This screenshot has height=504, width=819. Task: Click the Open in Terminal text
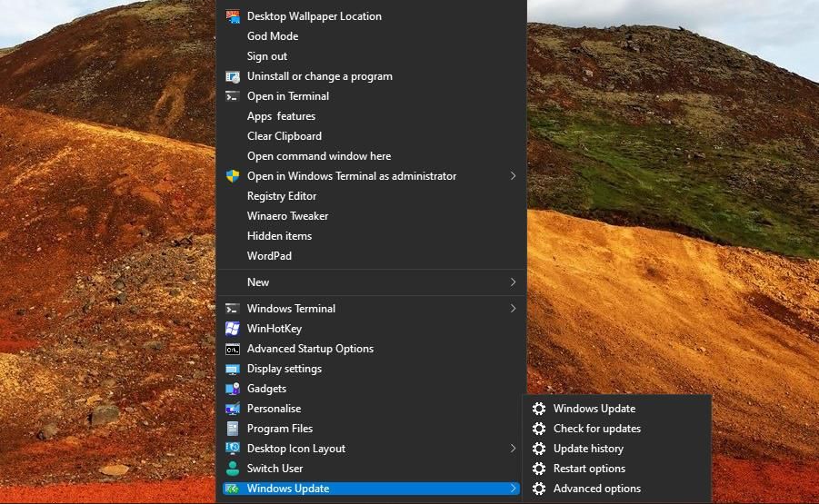coord(288,96)
